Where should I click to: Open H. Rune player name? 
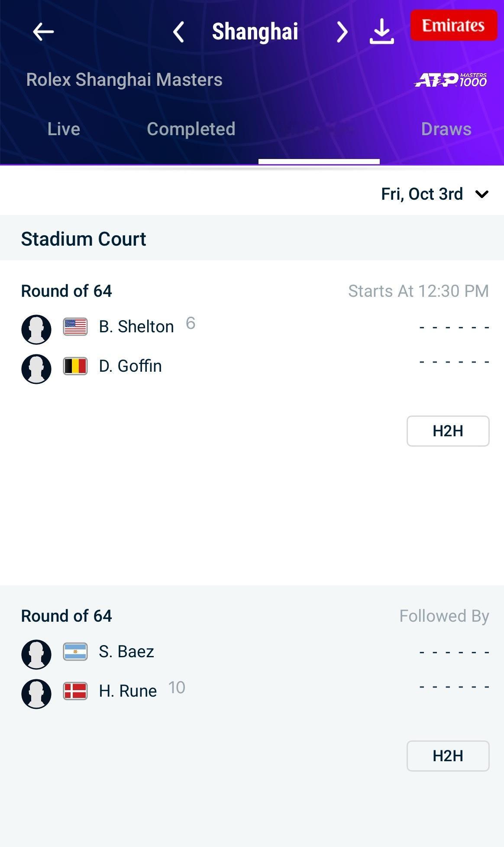tap(128, 691)
